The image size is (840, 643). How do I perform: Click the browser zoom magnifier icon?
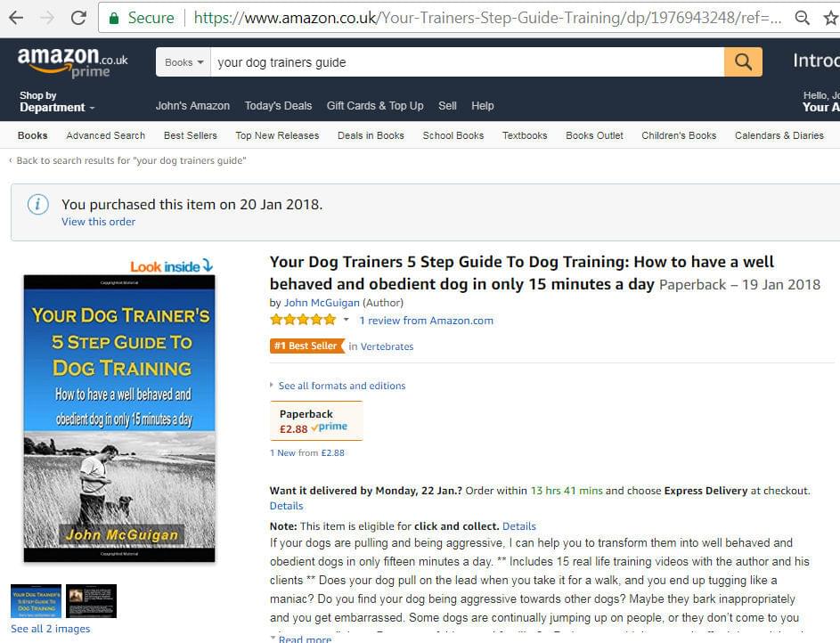click(x=802, y=18)
